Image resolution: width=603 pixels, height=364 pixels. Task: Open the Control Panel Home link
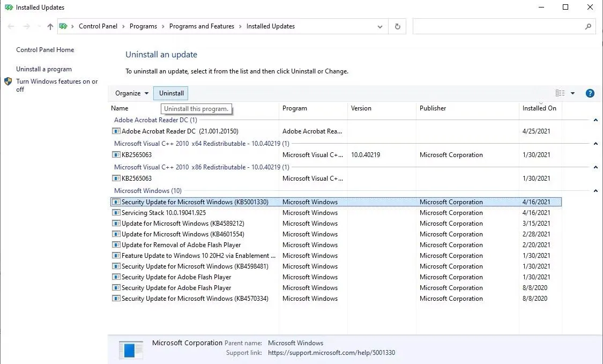[45, 50]
